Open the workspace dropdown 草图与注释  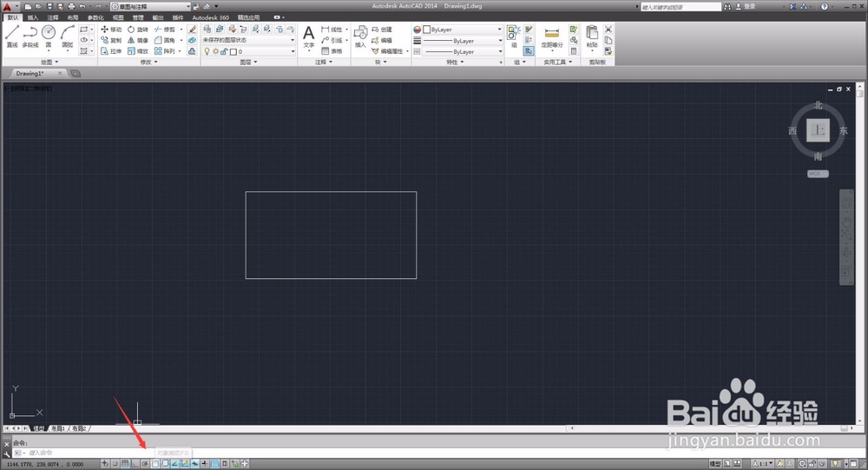click(x=150, y=7)
